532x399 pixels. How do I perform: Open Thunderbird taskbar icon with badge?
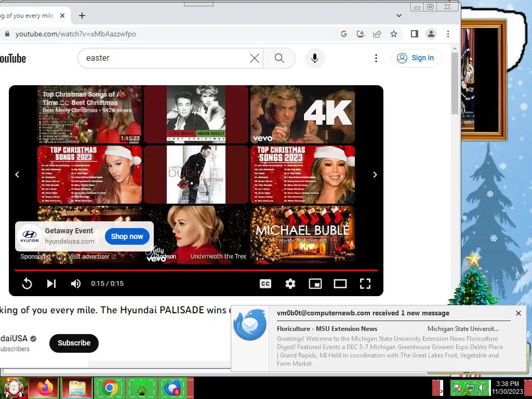tap(172, 388)
